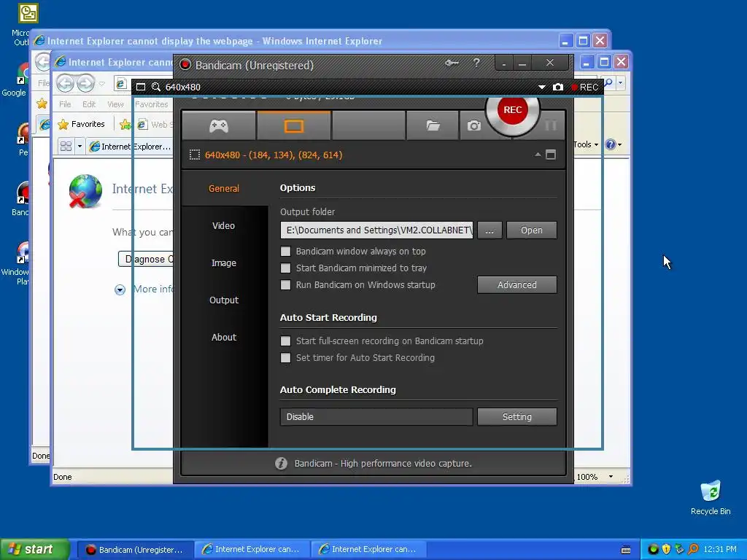
Task: Click the Diagnose Connection Problems button
Action: pos(146,259)
